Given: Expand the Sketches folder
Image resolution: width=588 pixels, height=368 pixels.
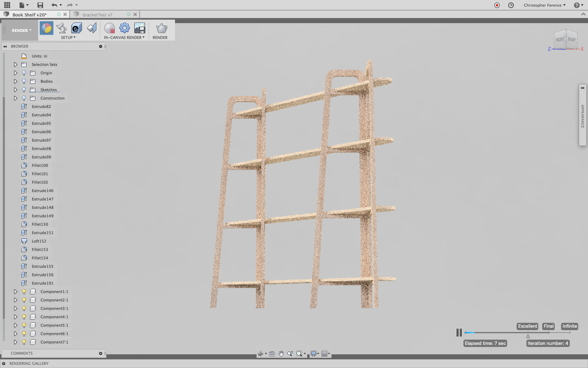Looking at the screenshot, I should [x=15, y=90].
